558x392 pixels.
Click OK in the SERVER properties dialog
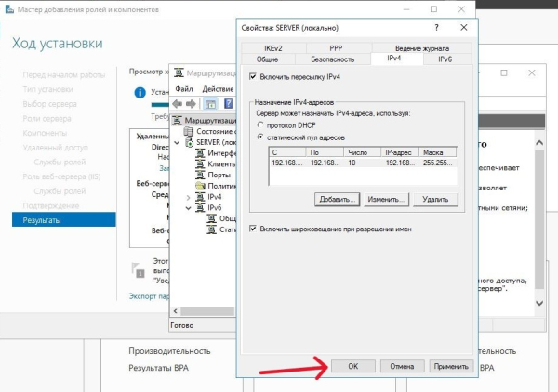[353, 366]
